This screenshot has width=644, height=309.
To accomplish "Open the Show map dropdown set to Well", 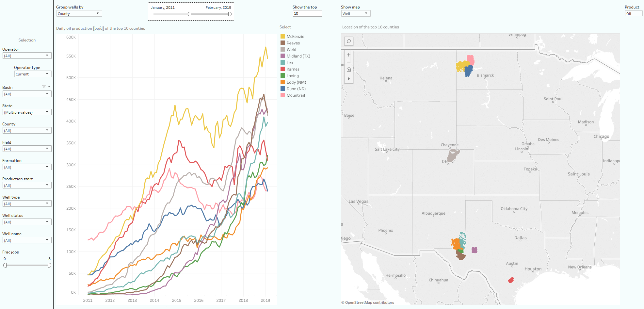I will (x=355, y=13).
